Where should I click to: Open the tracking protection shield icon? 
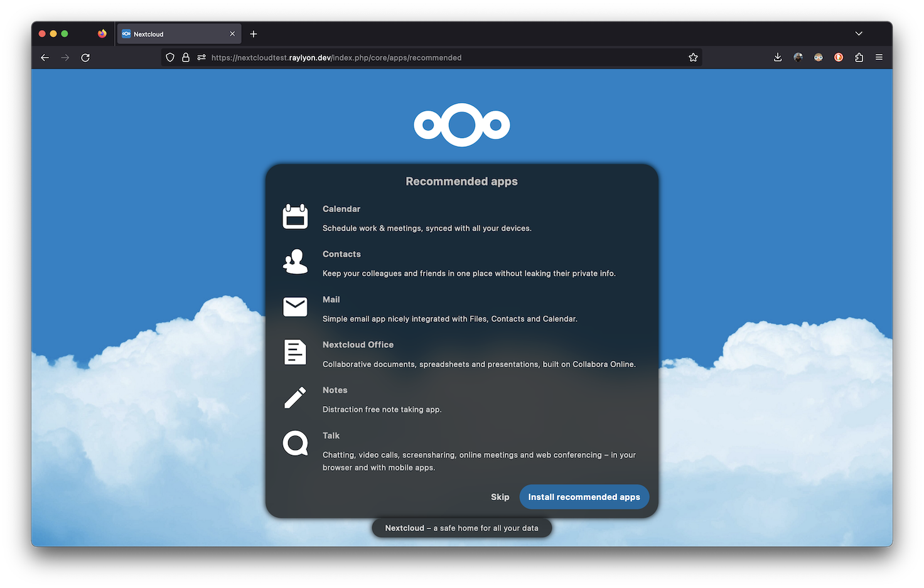pos(170,57)
